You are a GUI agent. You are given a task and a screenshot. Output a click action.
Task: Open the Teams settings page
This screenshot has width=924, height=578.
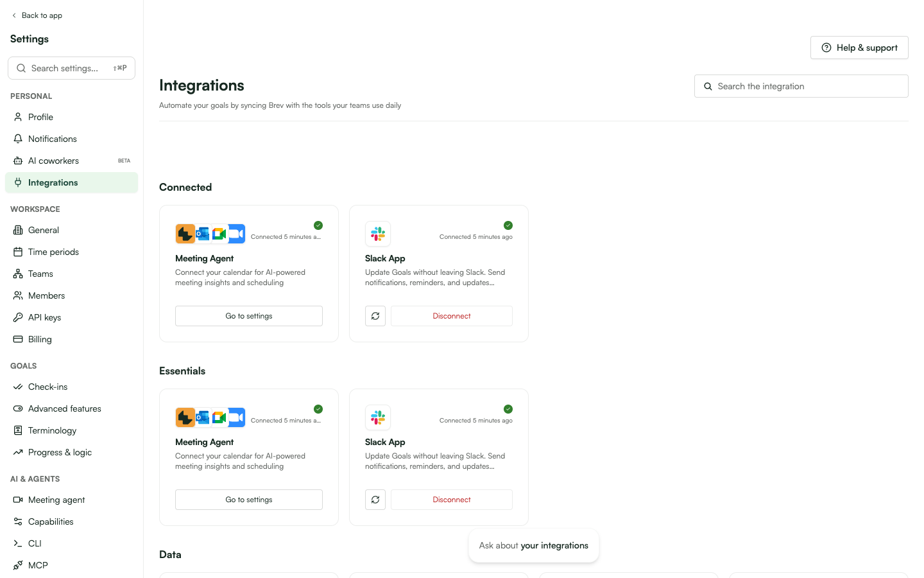point(71,274)
